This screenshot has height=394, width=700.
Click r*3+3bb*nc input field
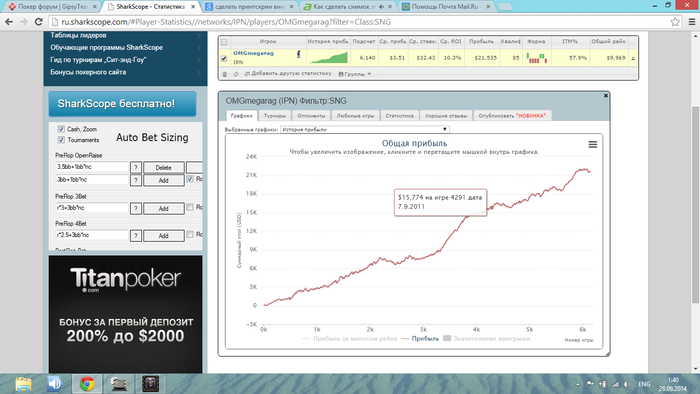click(92, 208)
